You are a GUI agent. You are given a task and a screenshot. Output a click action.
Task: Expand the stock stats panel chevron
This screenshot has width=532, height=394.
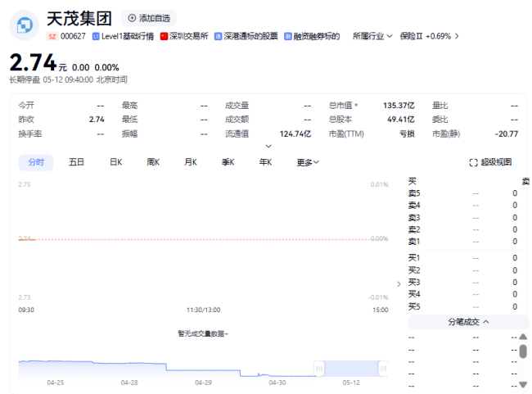point(268,146)
